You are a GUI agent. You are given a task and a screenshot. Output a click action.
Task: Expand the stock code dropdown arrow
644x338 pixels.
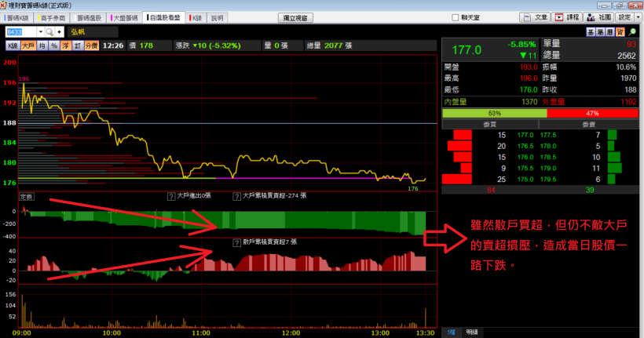pyautogui.click(x=41, y=32)
